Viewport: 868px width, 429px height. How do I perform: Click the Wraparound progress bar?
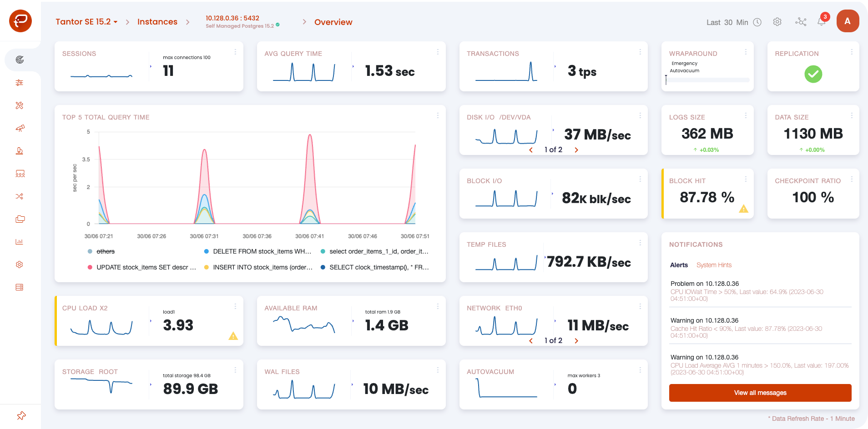[x=707, y=80]
